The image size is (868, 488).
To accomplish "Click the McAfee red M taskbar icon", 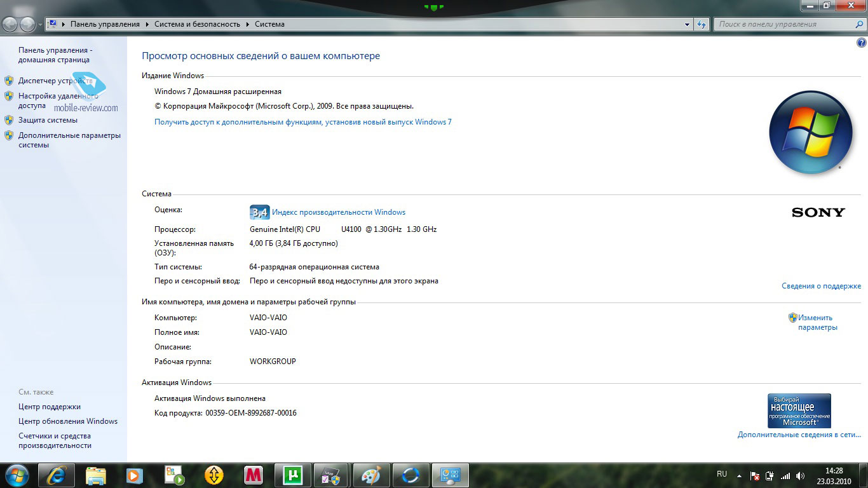I will click(254, 475).
